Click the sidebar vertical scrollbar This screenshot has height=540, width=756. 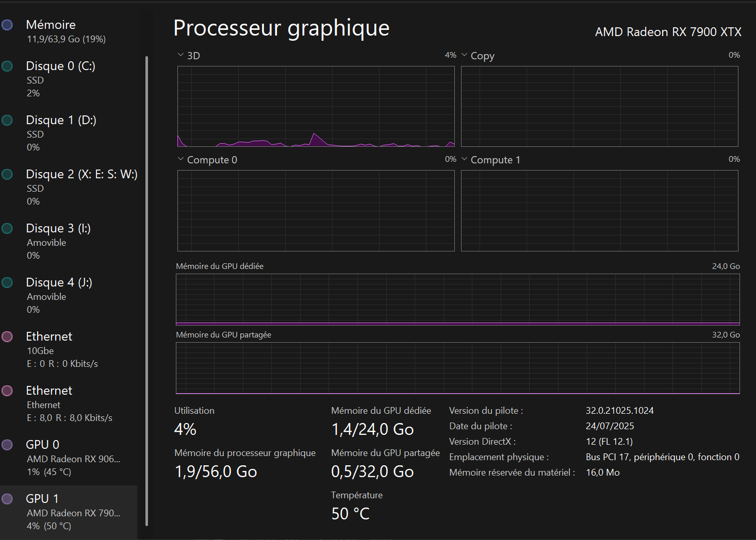[x=147, y=291]
